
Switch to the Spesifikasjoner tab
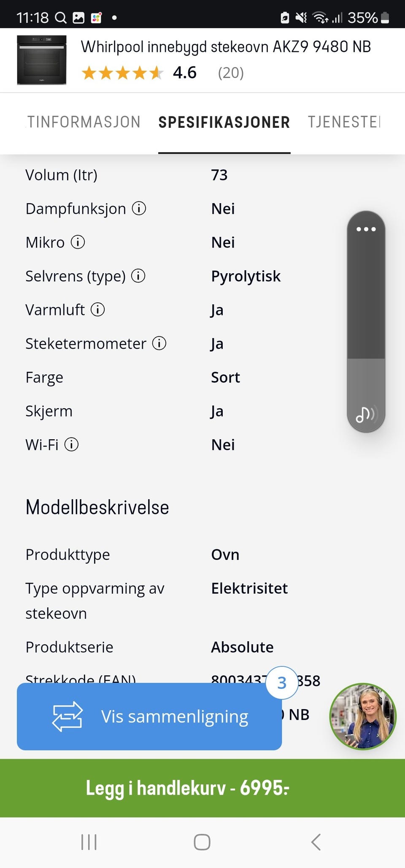(x=224, y=122)
